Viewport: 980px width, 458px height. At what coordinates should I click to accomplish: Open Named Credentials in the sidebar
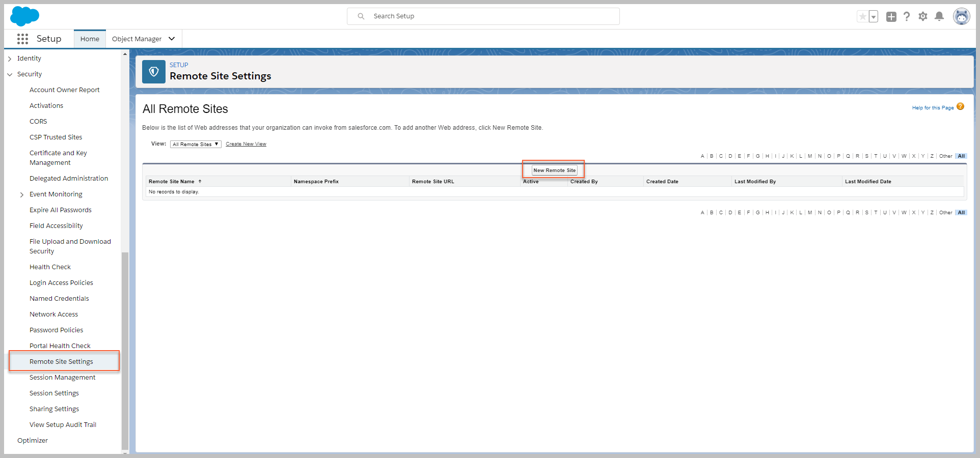[x=59, y=298]
